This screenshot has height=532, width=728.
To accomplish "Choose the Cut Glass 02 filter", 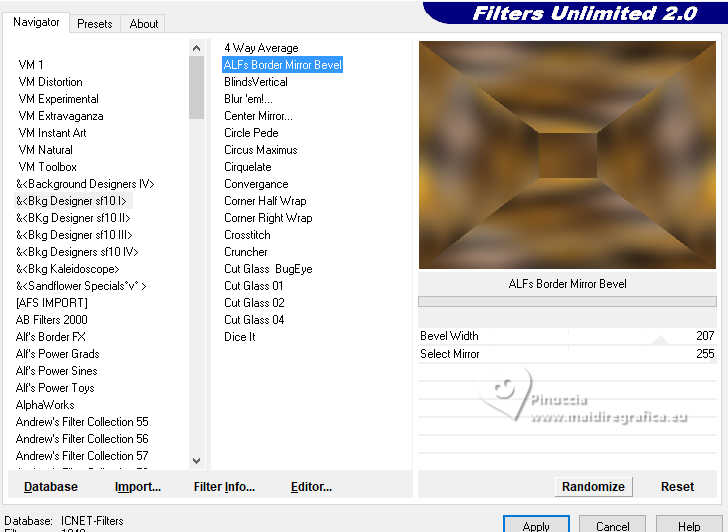I will (x=254, y=303).
